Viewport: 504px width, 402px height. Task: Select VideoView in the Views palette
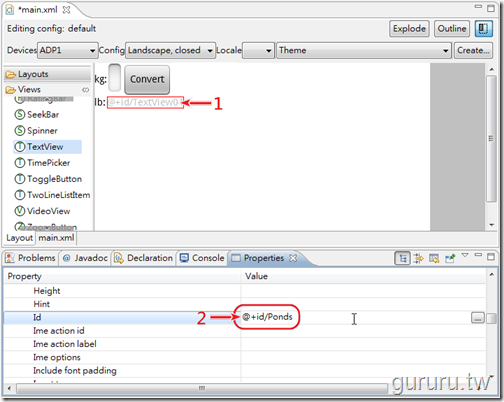point(48,211)
